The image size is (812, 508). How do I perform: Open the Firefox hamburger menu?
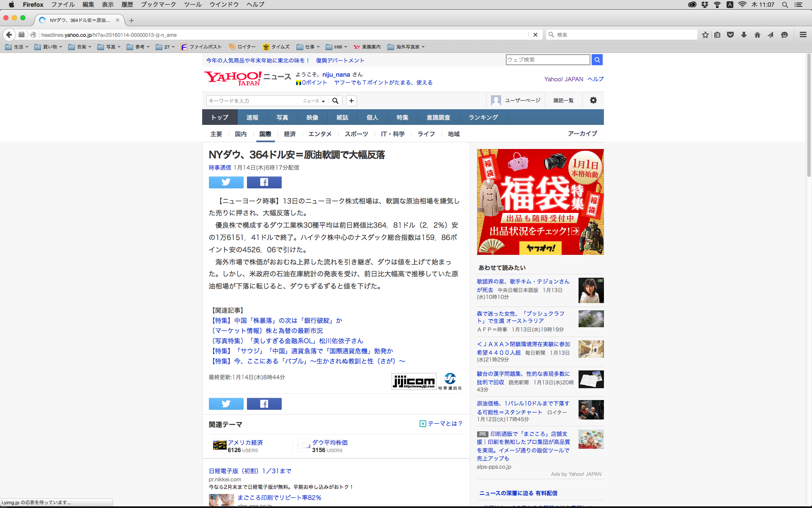(803, 35)
